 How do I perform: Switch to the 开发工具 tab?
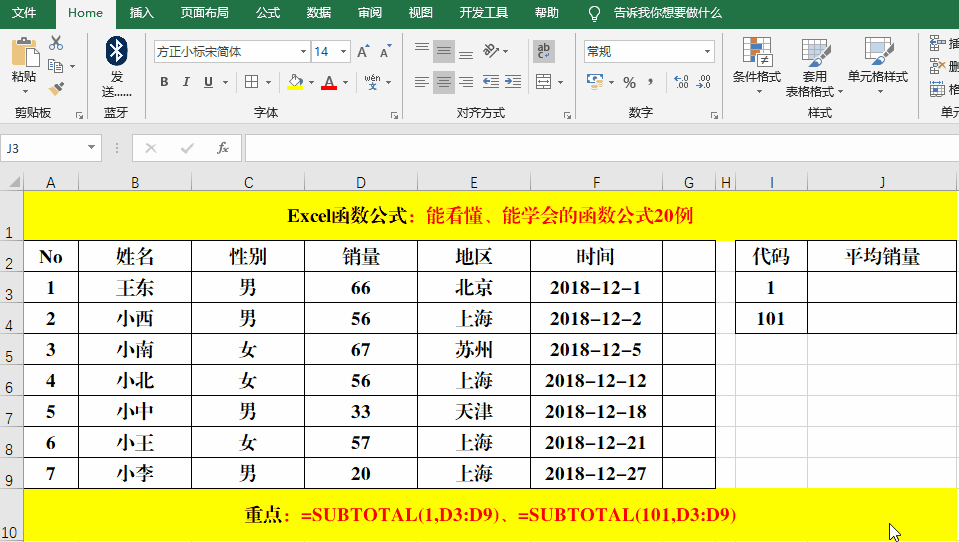(x=483, y=13)
